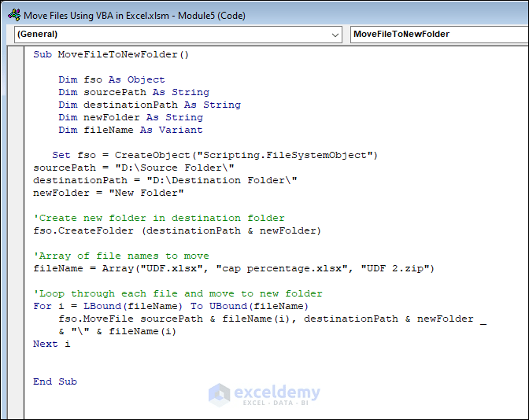Click line Dim fileName As Variant
The width and height of the screenshot is (529, 420).
(x=131, y=130)
